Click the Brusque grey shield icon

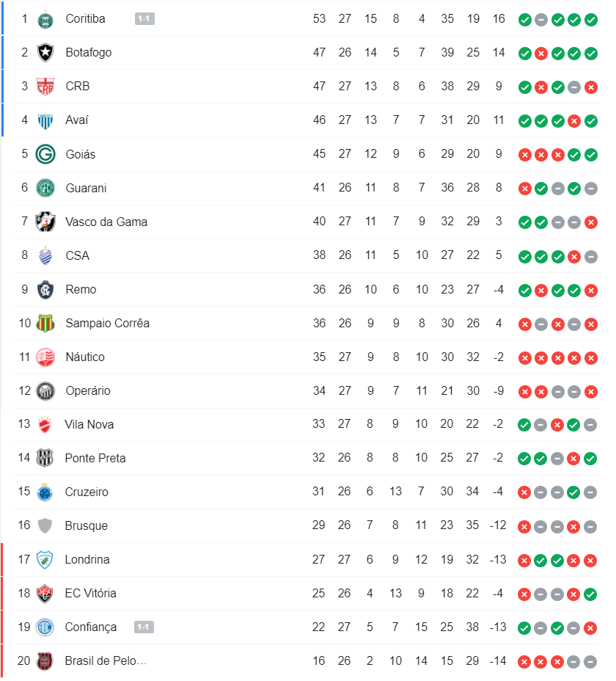45,525
